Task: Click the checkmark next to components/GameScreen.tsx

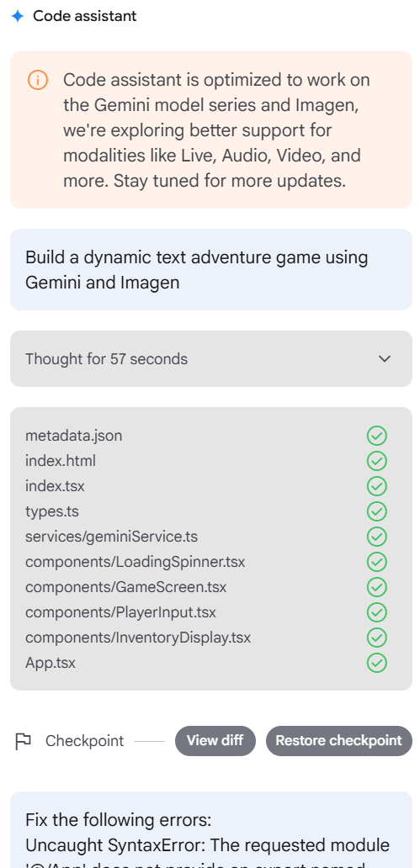Action: point(377,587)
